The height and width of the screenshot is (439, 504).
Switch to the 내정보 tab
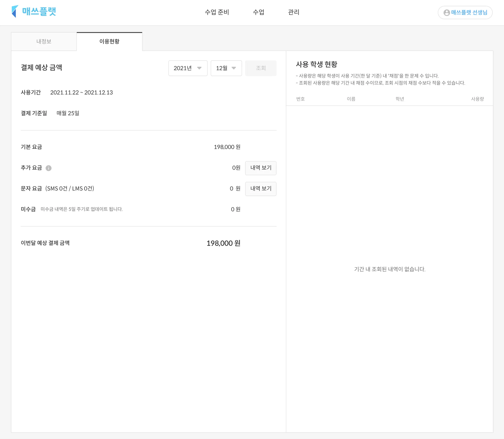[x=44, y=41]
